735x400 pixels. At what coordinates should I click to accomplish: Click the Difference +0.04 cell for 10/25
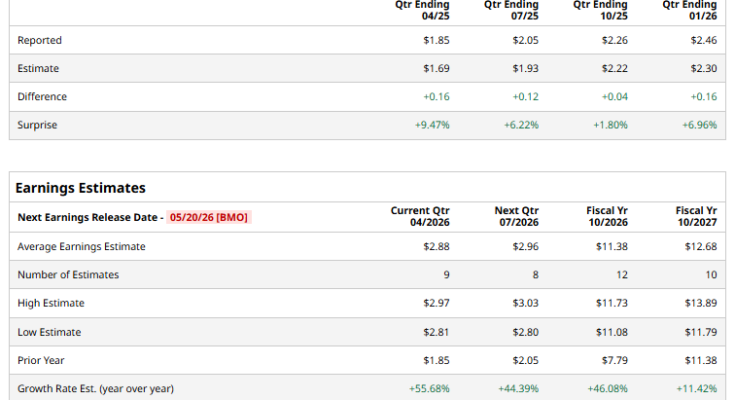point(615,97)
